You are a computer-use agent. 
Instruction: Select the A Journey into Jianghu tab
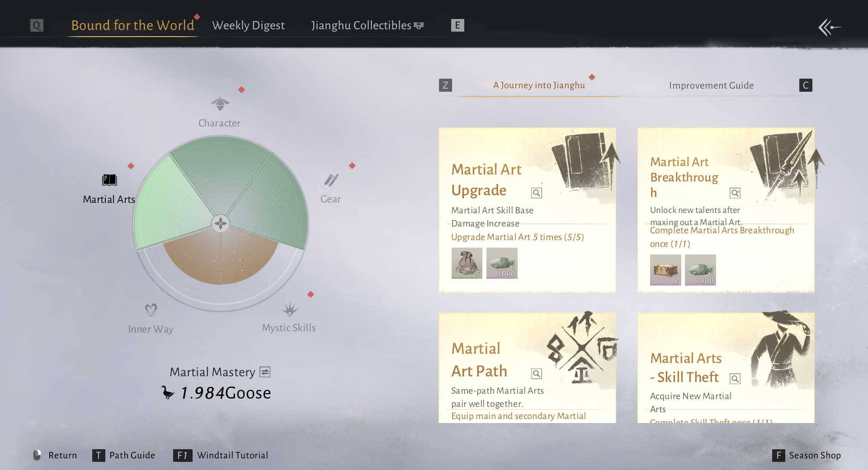point(539,85)
